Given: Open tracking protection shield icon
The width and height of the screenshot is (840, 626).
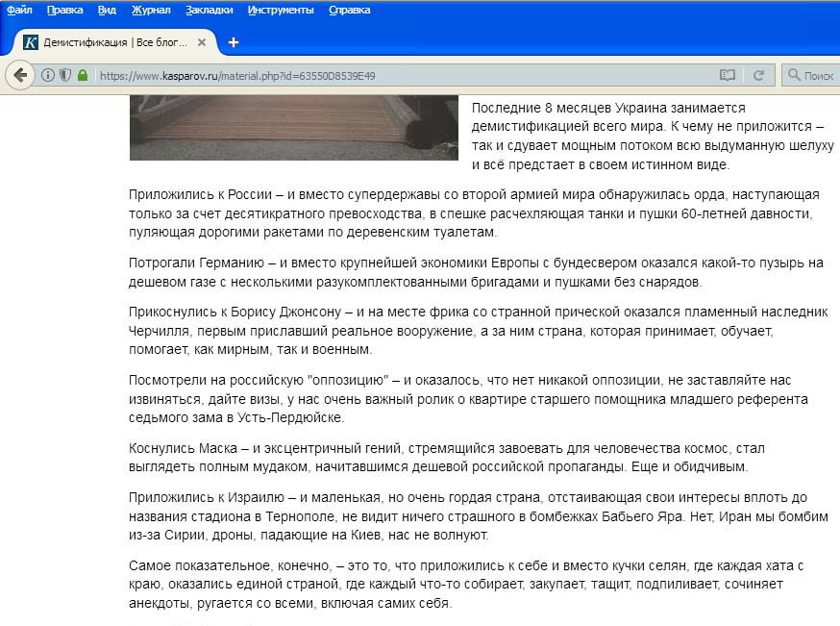Looking at the screenshot, I should (65, 76).
